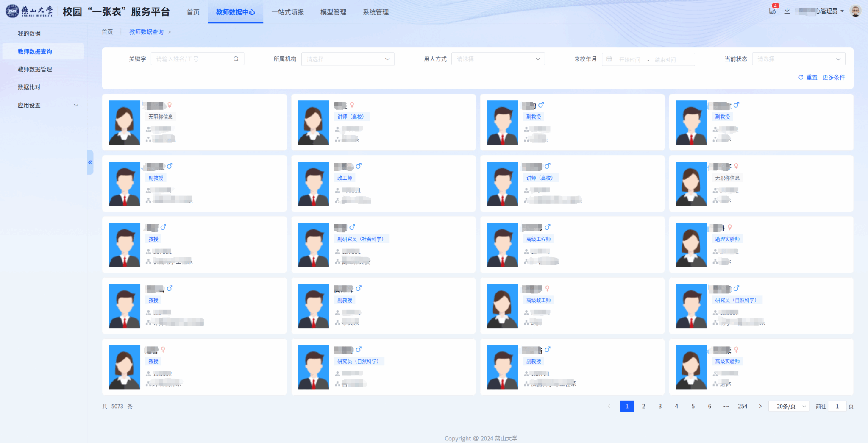Click the 重置 reset button
This screenshot has width=868, height=443.
(808, 77)
